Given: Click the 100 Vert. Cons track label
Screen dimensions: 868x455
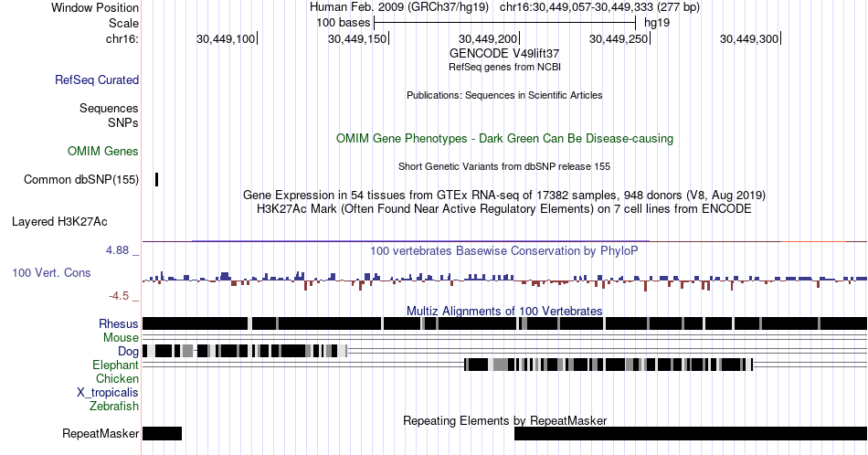Looking at the screenshot, I should pyautogui.click(x=51, y=272).
